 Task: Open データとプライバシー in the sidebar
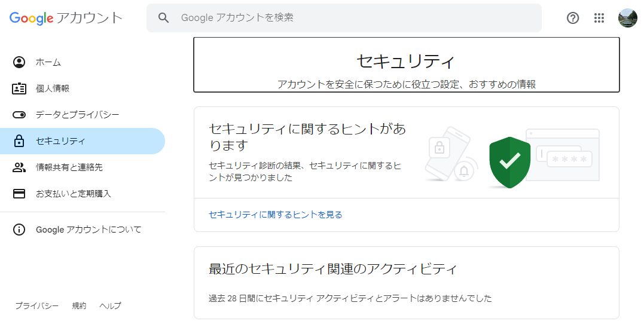82,115
